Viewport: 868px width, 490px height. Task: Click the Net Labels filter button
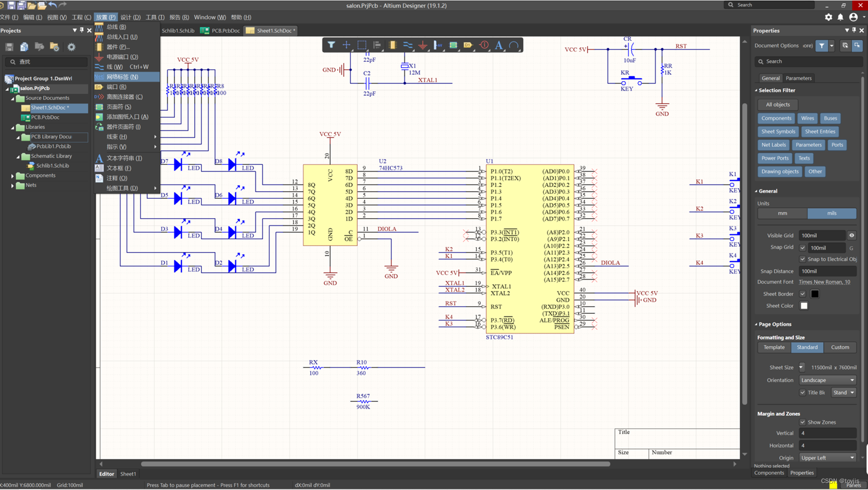[x=773, y=145]
